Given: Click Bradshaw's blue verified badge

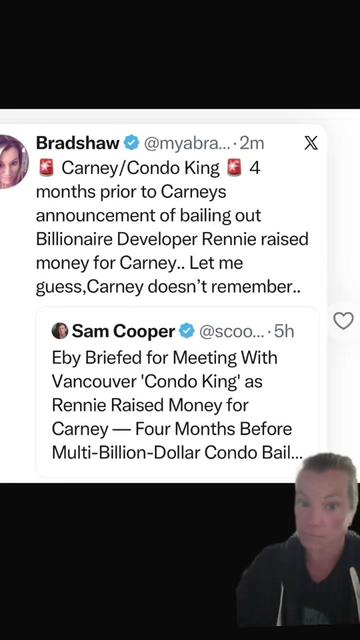Looking at the screenshot, I should [x=130, y=143].
